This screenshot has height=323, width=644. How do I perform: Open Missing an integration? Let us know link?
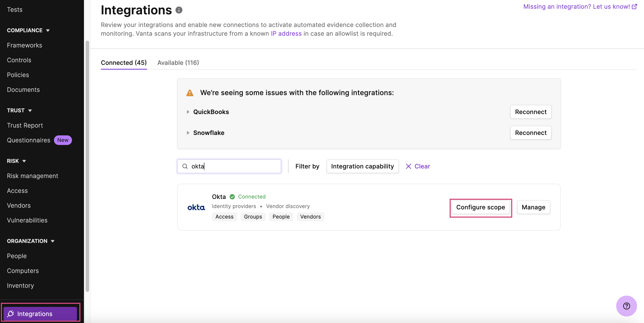point(580,7)
